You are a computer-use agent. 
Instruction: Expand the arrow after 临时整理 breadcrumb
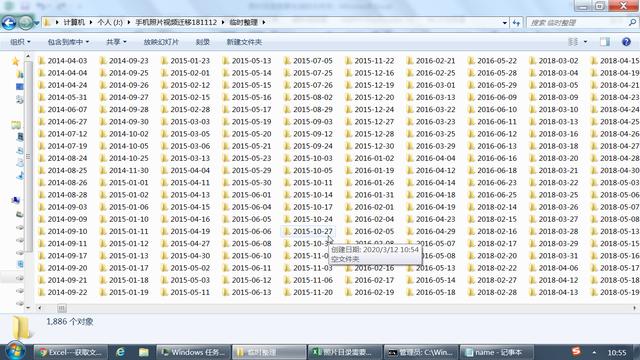pos(264,22)
